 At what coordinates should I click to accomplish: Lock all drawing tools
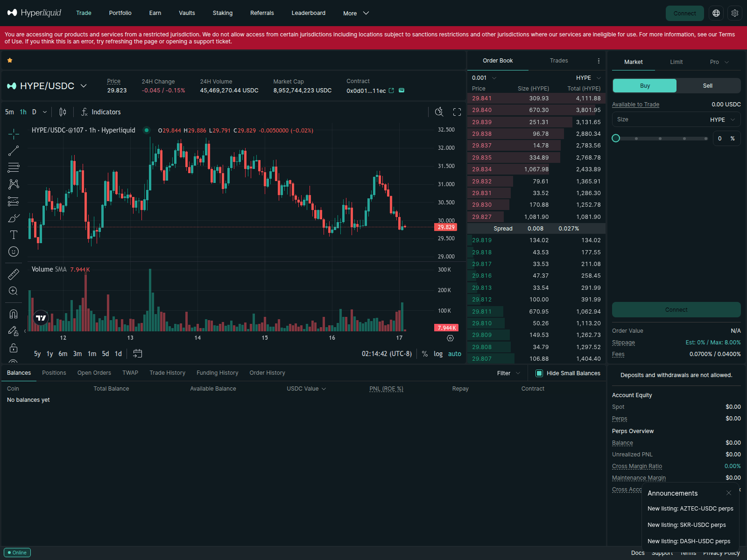point(14,348)
